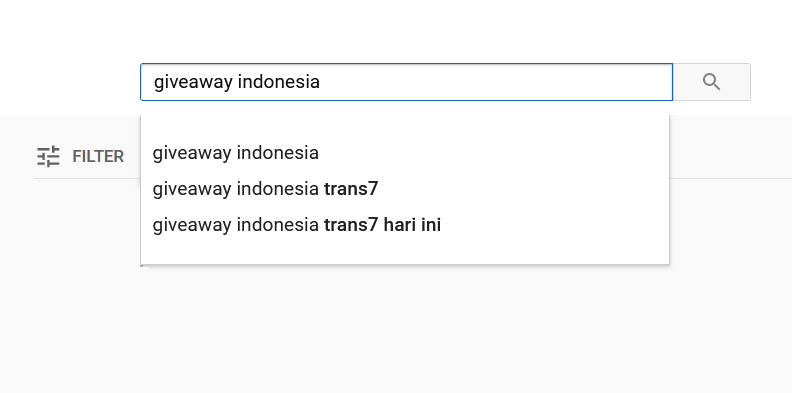Click the blank page area below suggestions
Screen dimensions: 792x393
coord(404,328)
